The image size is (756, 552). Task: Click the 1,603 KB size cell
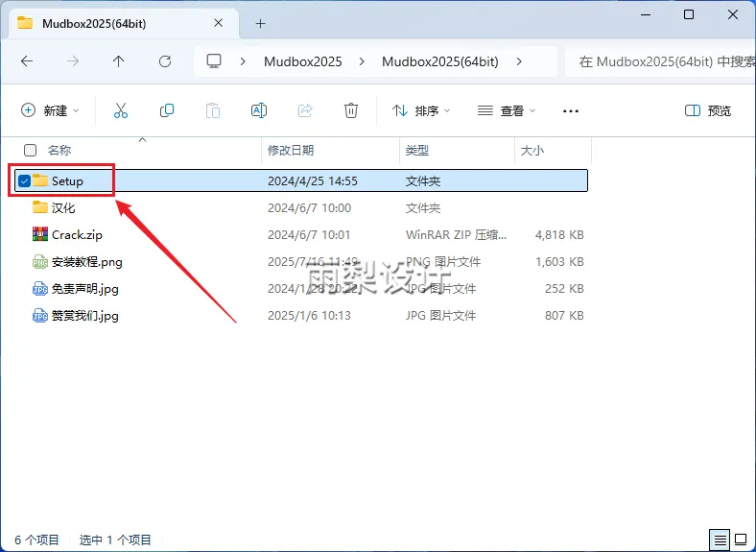[559, 262]
